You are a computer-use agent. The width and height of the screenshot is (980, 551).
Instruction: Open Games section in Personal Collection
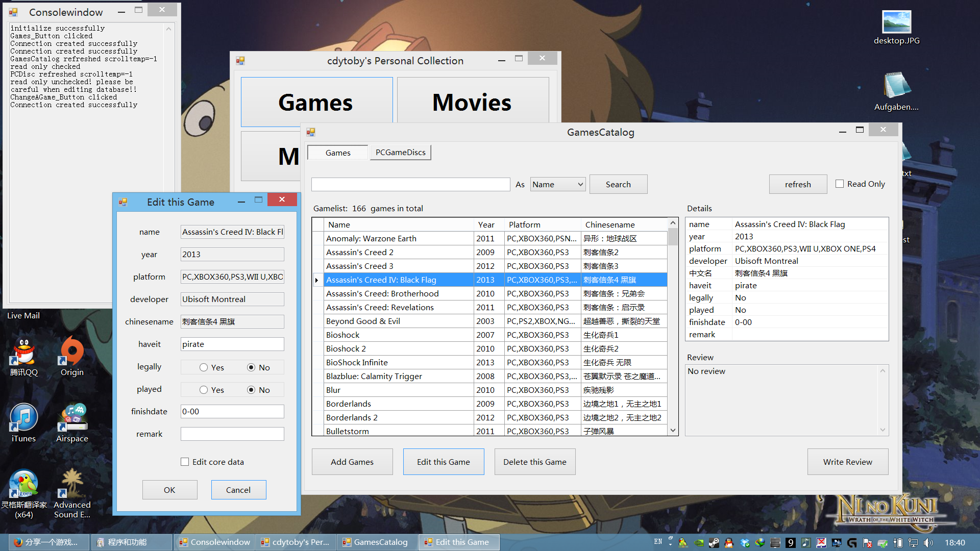point(316,102)
